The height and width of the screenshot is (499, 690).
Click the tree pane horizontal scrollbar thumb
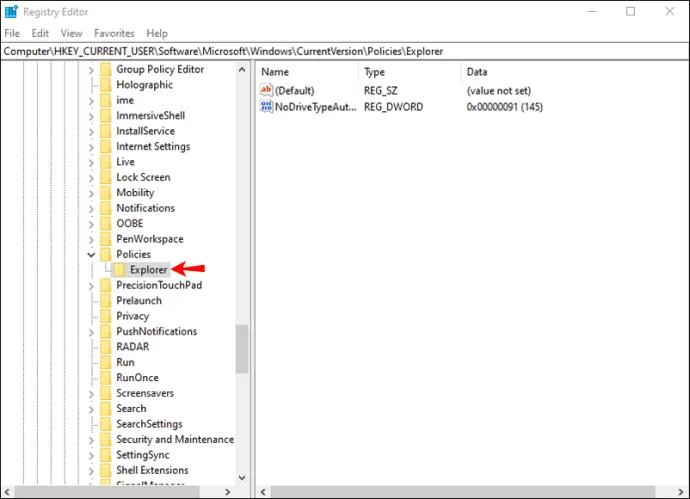[107, 492]
